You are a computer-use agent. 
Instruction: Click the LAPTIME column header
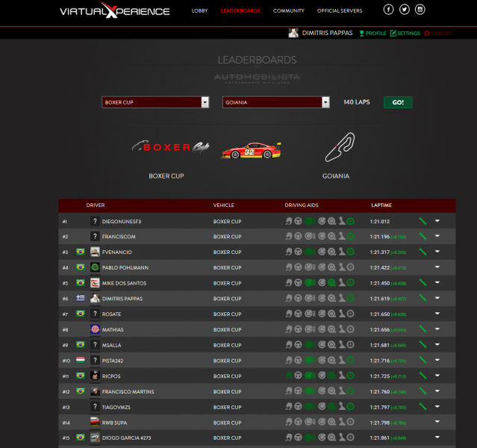(381, 205)
